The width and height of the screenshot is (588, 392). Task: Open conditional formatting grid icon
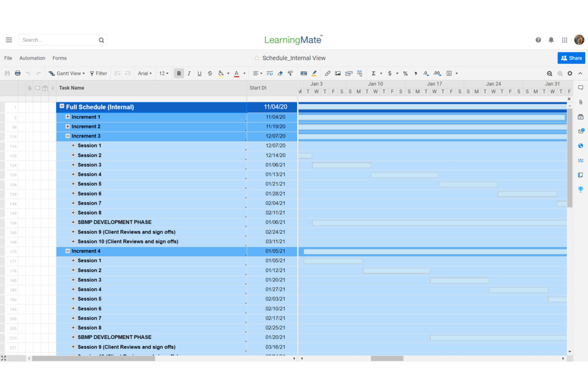click(x=303, y=73)
